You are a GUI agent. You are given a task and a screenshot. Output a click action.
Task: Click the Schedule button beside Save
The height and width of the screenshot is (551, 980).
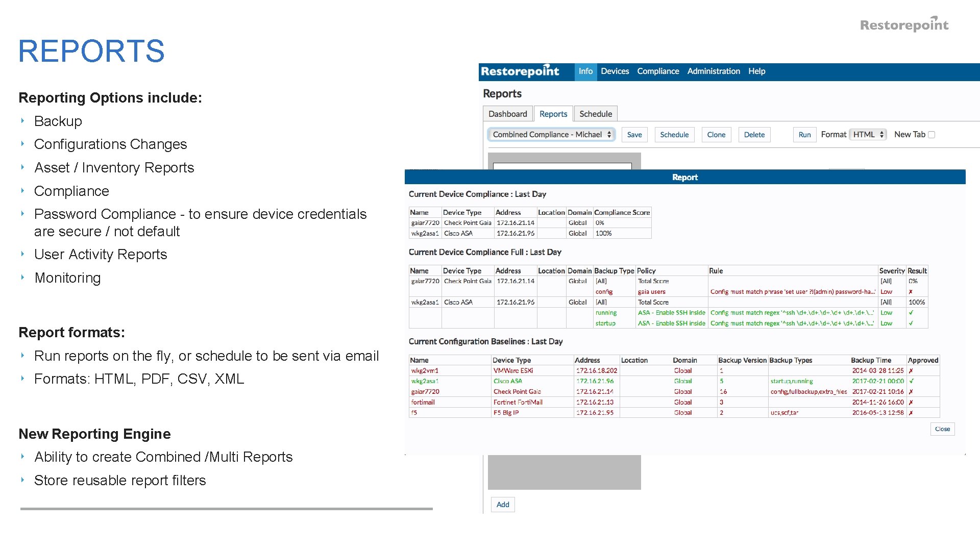pos(674,135)
